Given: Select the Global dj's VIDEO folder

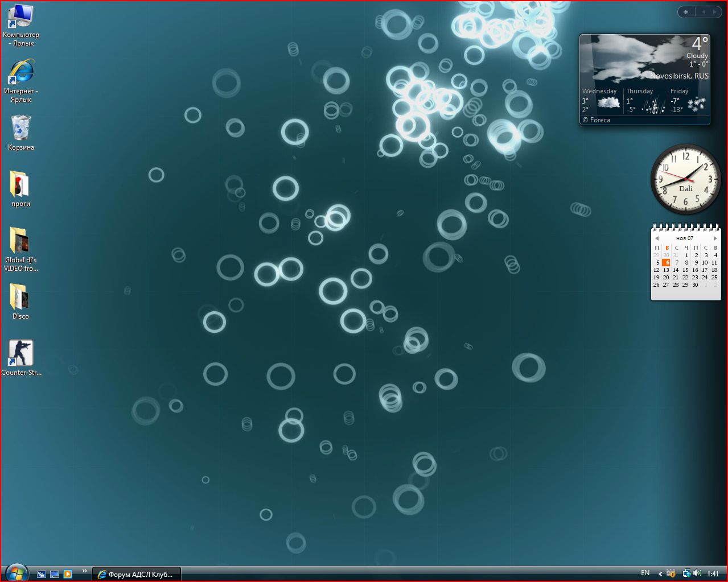Looking at the screenshot, I should (20, 241).
